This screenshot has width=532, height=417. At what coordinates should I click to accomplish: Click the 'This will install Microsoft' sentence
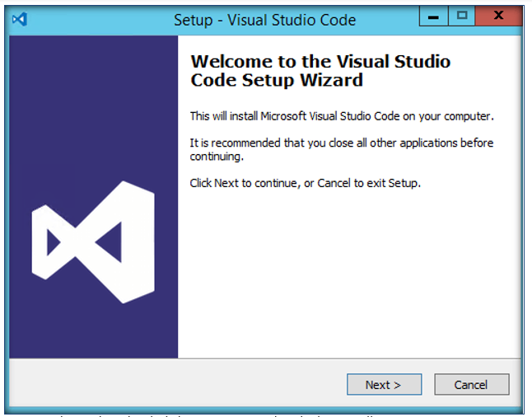click(342, 116)
